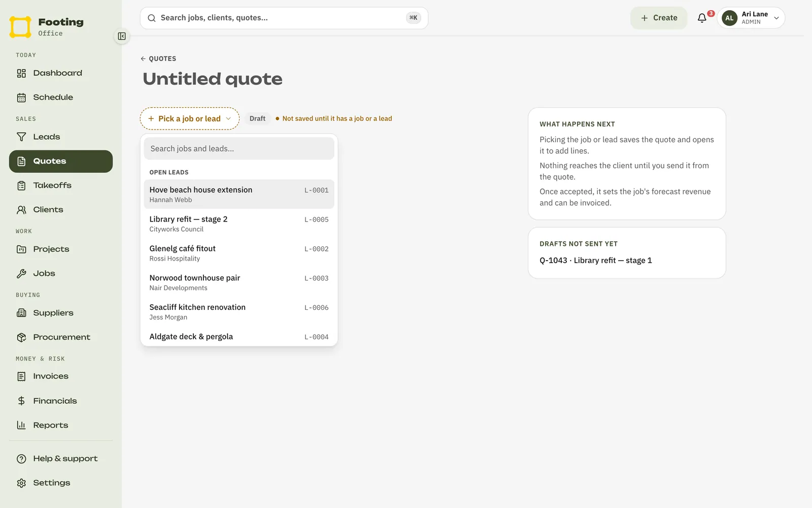Open notifications bell
The height and width of the screenshot is (508, 812).
[x=702, y=18]
